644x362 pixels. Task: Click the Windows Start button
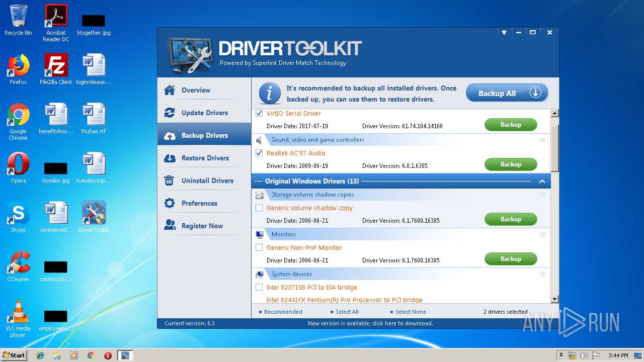14,355
